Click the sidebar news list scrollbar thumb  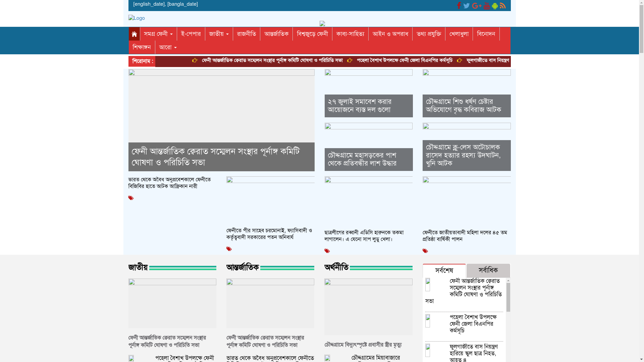(x=508, y=297)
